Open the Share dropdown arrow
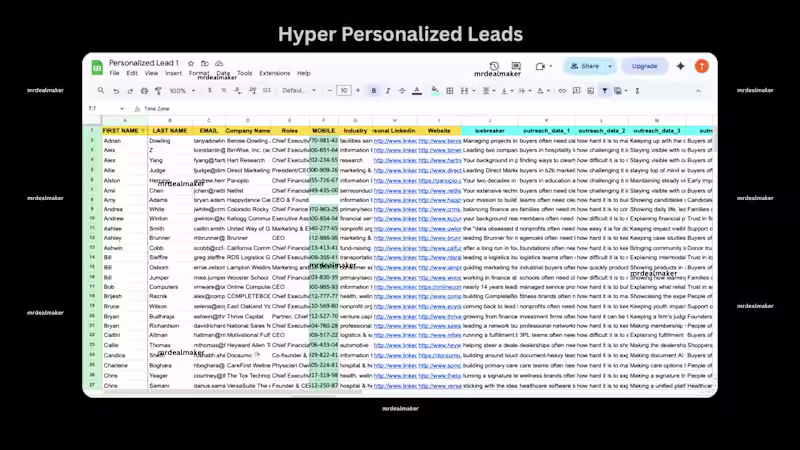The image size is (800, 450). [x=610, y=66]
